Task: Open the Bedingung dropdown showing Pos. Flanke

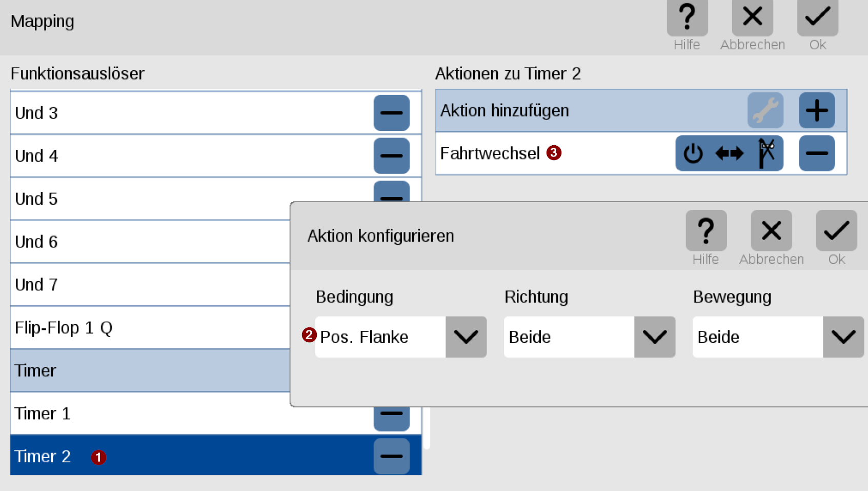Action: click(401, 337)
